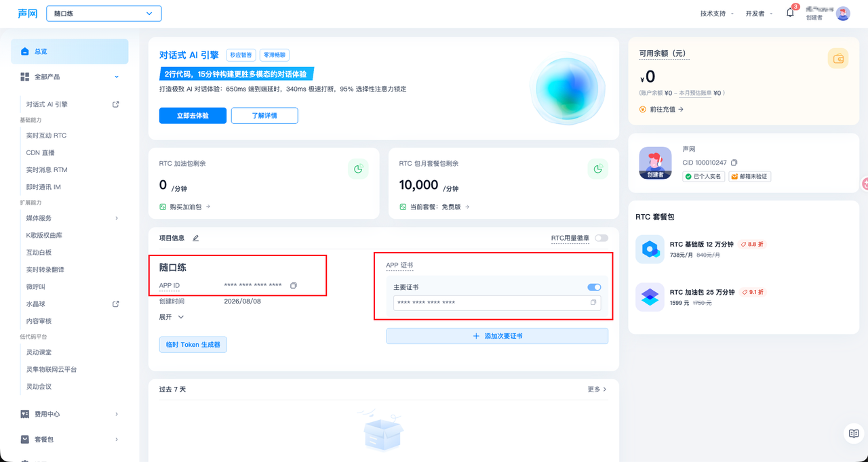Viewport: 868px width, 462px height.
Task: Open 灵隼物联网云平台 in sidebar
Action: point(52,370)
